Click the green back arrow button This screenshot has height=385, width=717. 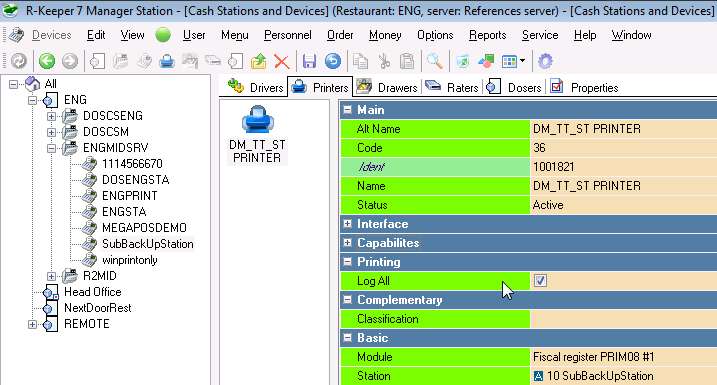(47, 61)
